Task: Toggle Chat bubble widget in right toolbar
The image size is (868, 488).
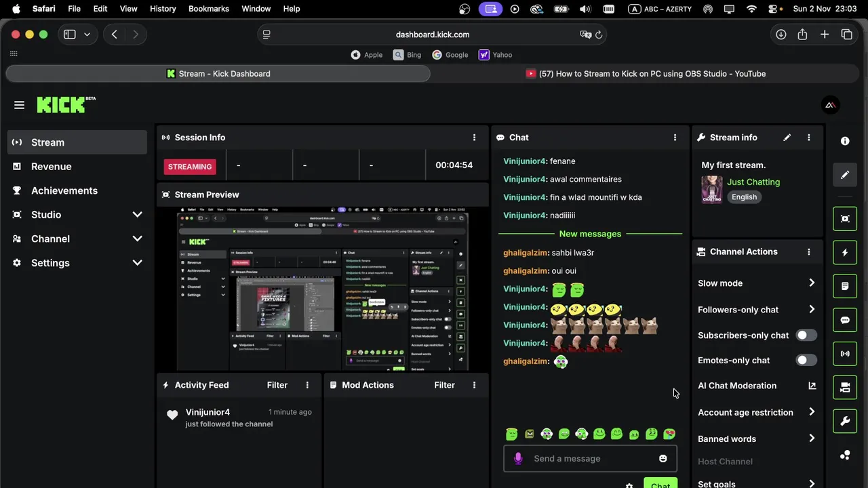Action: (845, 320)
